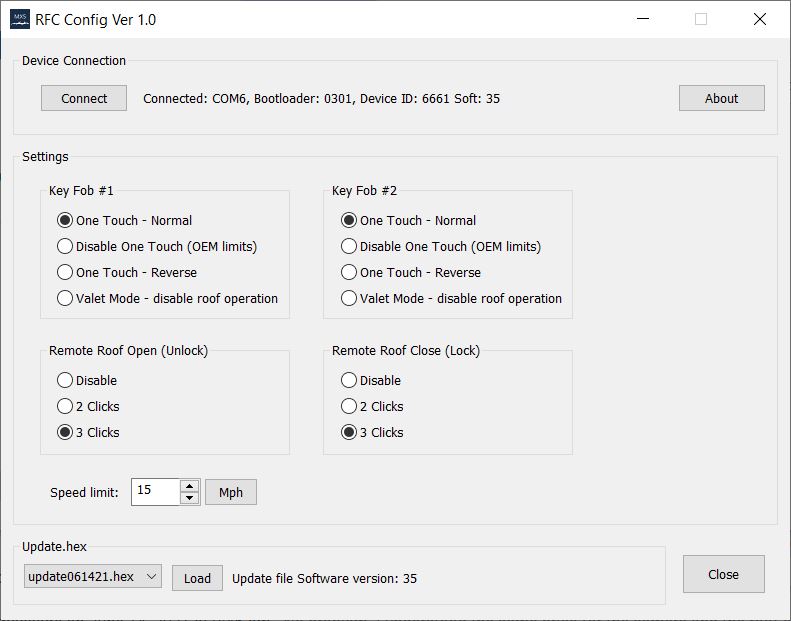Select Disable One Touch for Key Fob #1

click(66, 246)
